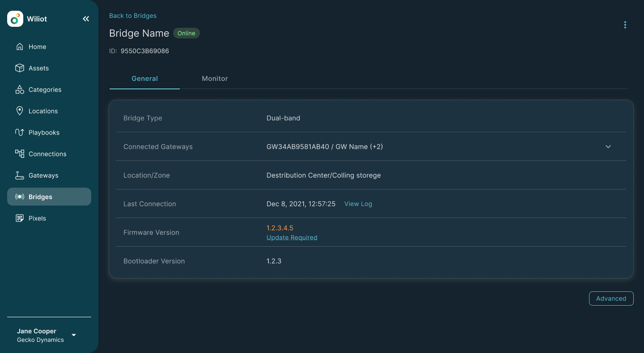Viewport: 644px width, 353px height.
Task: Click the Locations pin icon
Action: click(20, 111)
